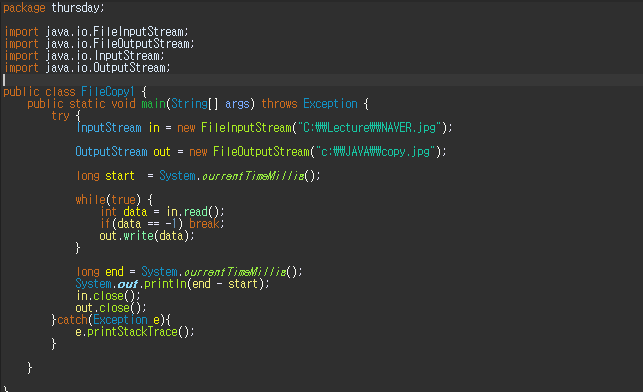Click the class name 'FileCopy1'
The height and width of the screenshot is (392, 643).
[x=108, y=92]
